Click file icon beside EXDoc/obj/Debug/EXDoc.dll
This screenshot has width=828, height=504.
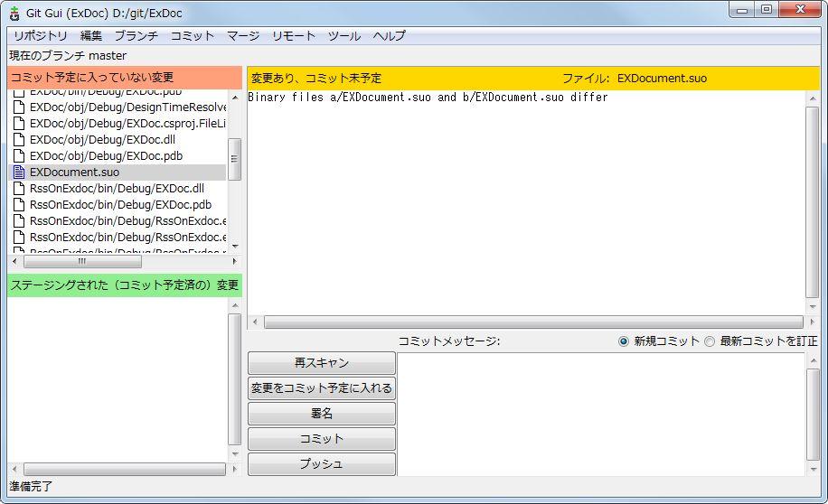coord(19,140)
